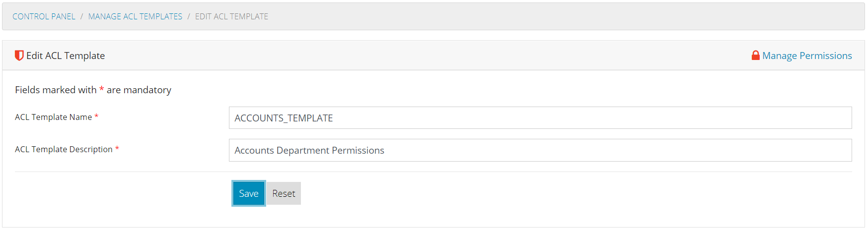Go to the CONTROL PANEL breadcrumb
Viewport: 868px width, 231px height.
point(44,16)
